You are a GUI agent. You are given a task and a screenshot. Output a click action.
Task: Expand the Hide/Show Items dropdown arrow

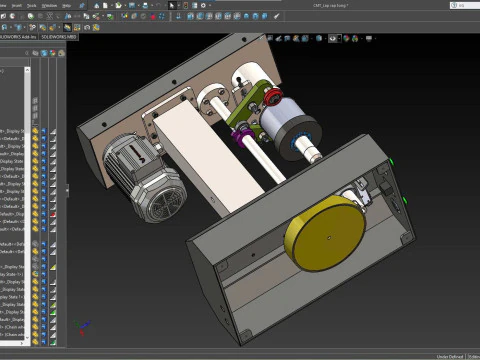click(x=339, y=38)
